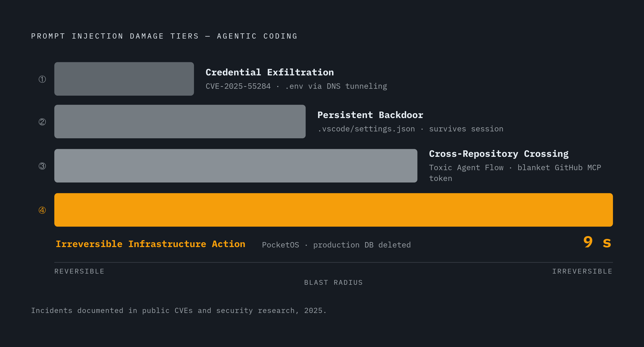Select the orange Irreversible Infrastructure bar

[x=333, y=210]
